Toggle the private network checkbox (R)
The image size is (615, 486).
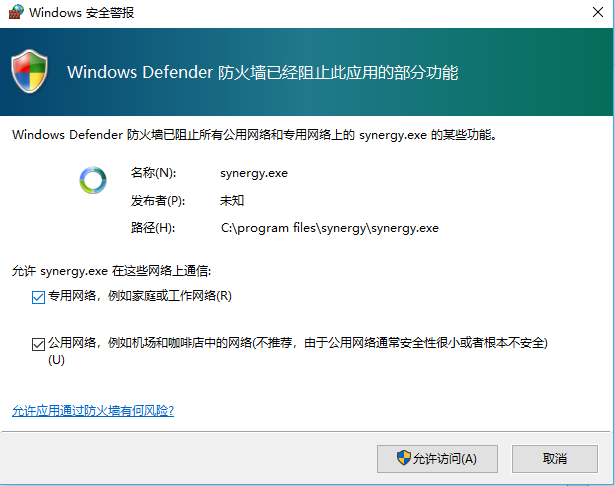coord(38,297)
